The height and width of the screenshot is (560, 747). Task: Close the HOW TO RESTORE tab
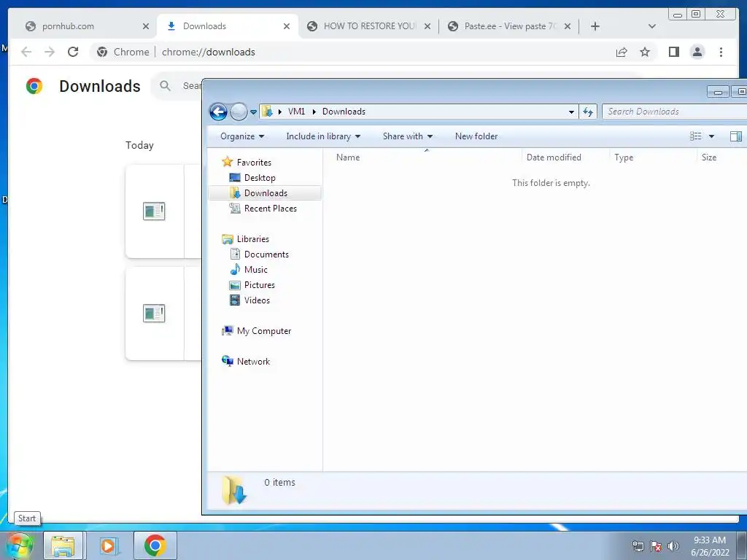tap(427, 26)
